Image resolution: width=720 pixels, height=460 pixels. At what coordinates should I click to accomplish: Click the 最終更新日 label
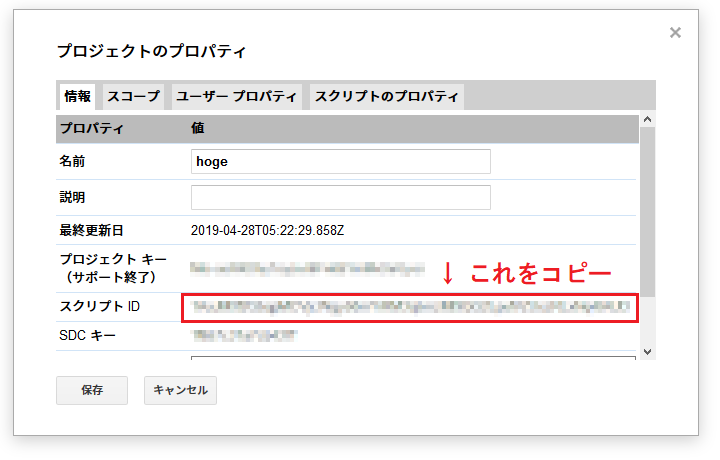(91, 230)
